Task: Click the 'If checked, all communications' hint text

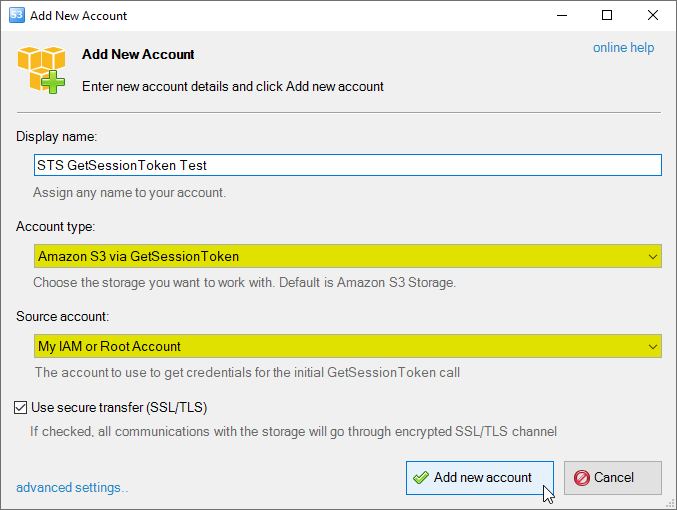Action: pyautogui.click(x=293, y=431)
